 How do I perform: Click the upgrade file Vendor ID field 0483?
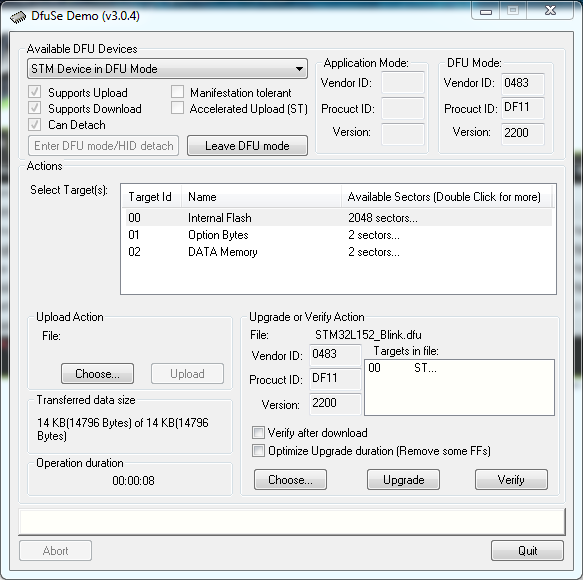335,354
